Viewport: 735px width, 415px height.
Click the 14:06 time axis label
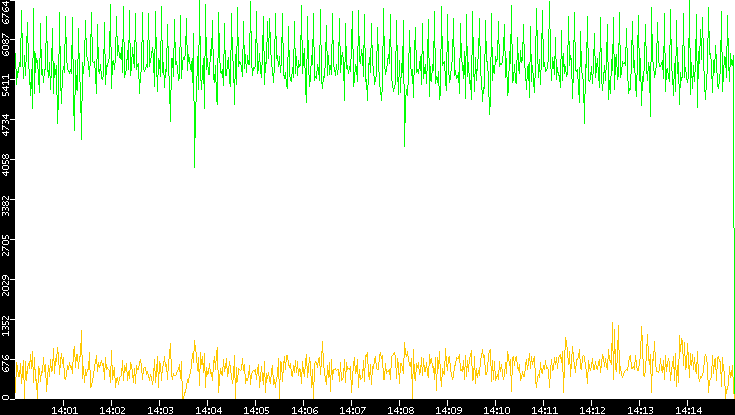(305, 411)
